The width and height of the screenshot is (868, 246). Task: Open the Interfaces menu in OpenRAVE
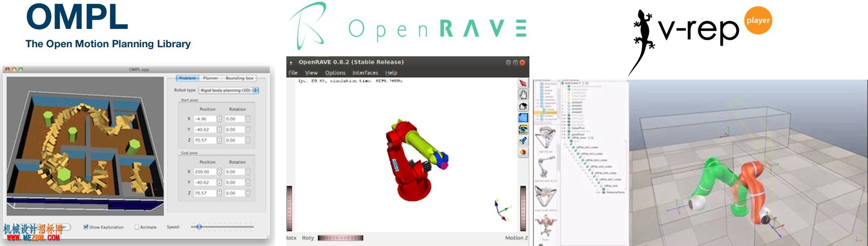click(365, 72)
